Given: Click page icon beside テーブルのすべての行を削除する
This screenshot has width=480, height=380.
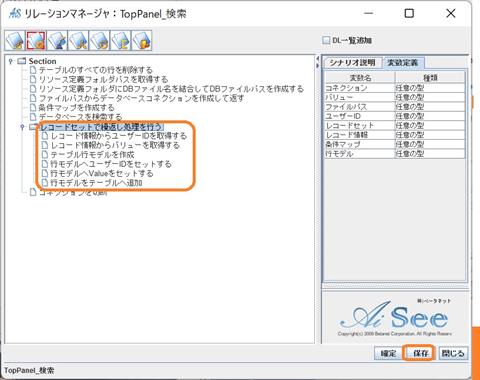Looking at the screenshot, I should click(33, 70).
